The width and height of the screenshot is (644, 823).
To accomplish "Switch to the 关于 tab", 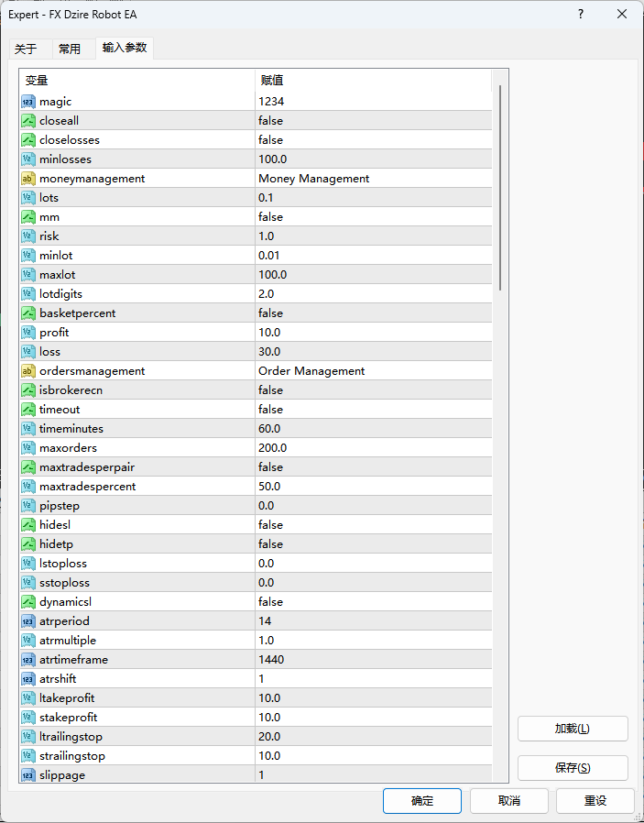I will pos(30,49).
